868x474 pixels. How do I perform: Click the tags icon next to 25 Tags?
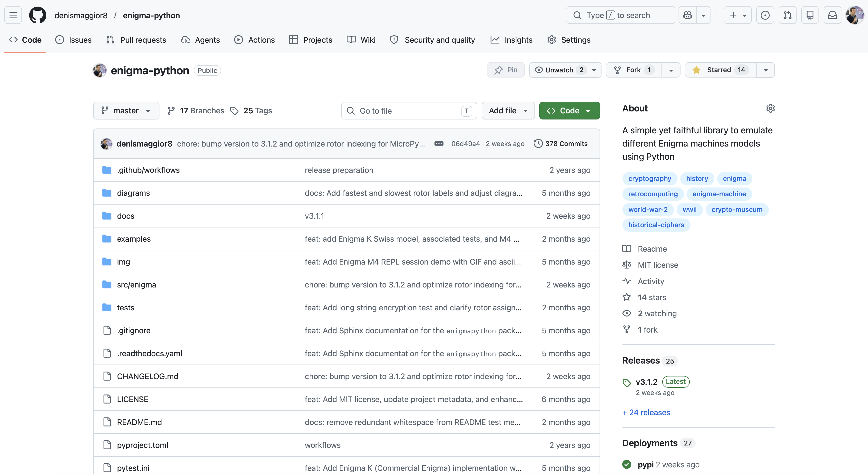coord(234,110)
